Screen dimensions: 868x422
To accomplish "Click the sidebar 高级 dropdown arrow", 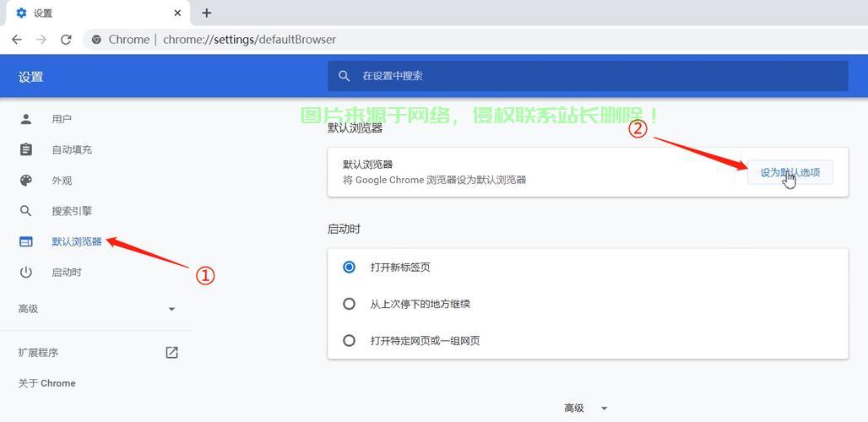I will pos(171,309).
